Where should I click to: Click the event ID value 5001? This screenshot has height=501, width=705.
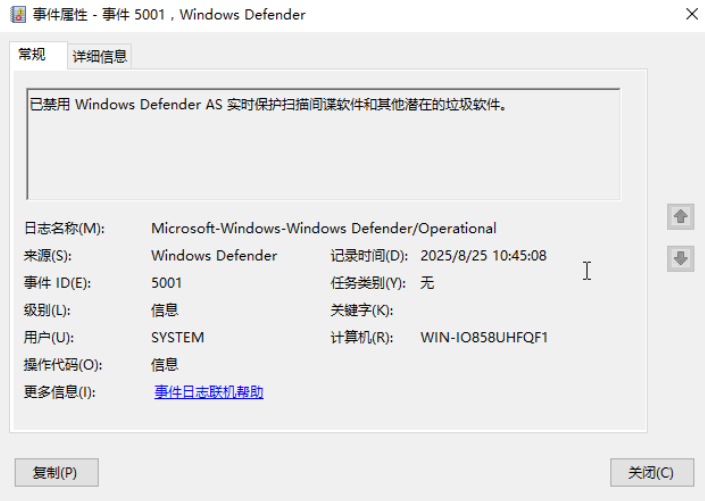(x=166, y=283)
